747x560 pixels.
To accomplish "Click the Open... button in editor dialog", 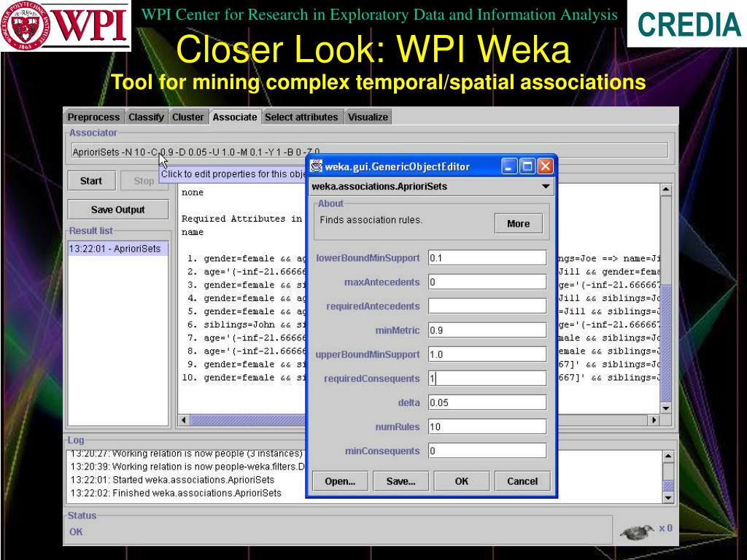I will pos(340,481).
